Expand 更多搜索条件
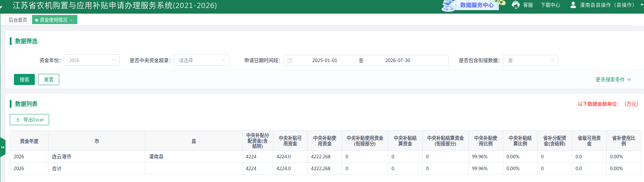 [613, 79]
